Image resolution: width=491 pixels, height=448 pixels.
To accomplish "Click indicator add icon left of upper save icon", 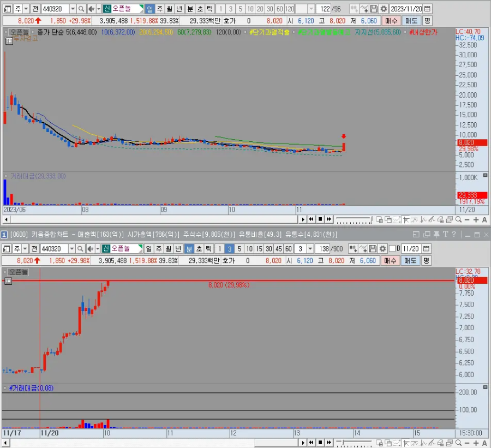I will (364, 9).
